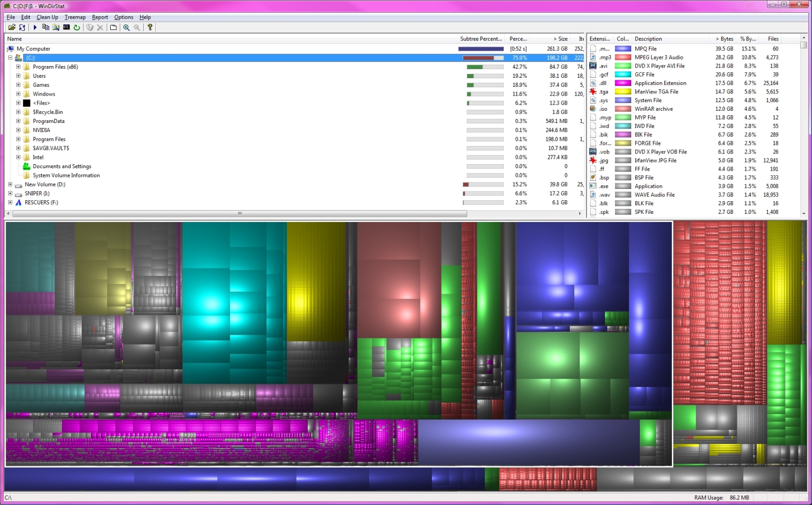
Task: Expand the Games folder node
Action: coord(18,85)
